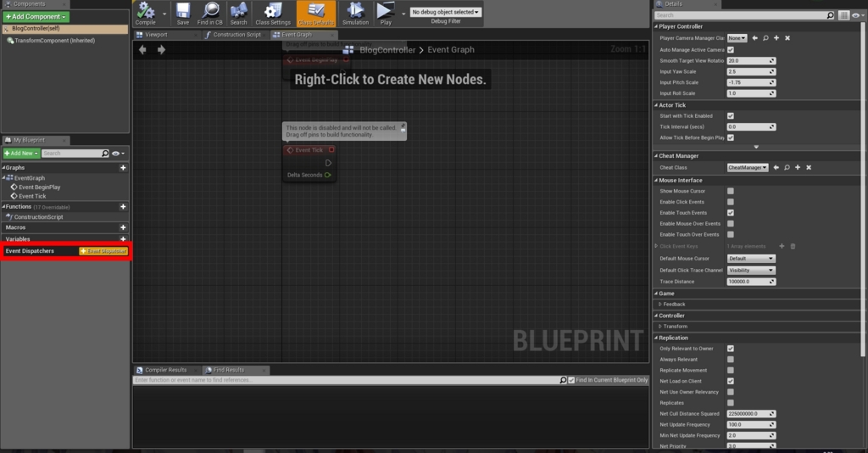Image resolution: width=868 pixels, height=453 pixels.
Task: Click Delta Seconds output pin
Action: click(328, 175)
